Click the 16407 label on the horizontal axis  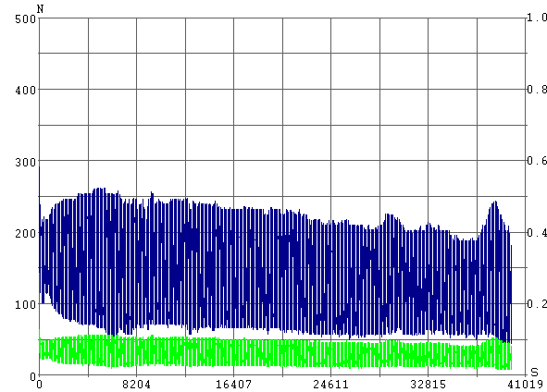[x=233, y=385]
